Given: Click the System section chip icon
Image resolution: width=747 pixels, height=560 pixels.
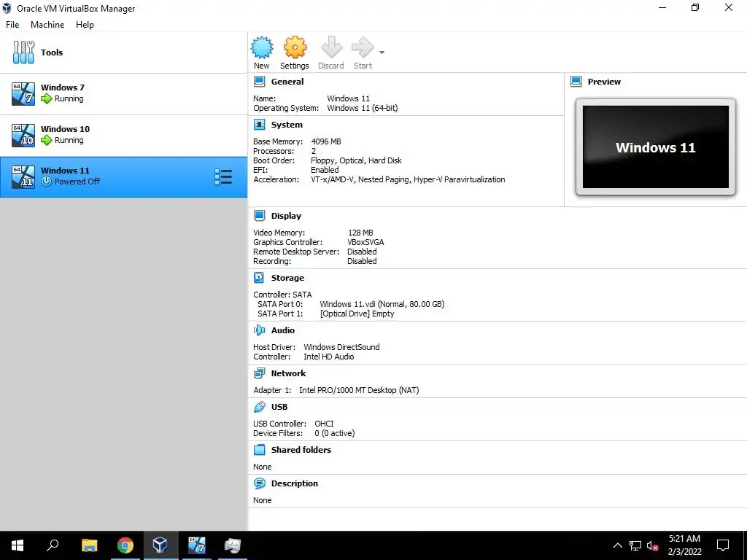Looking at the screenshot, I should coord(259,125).
